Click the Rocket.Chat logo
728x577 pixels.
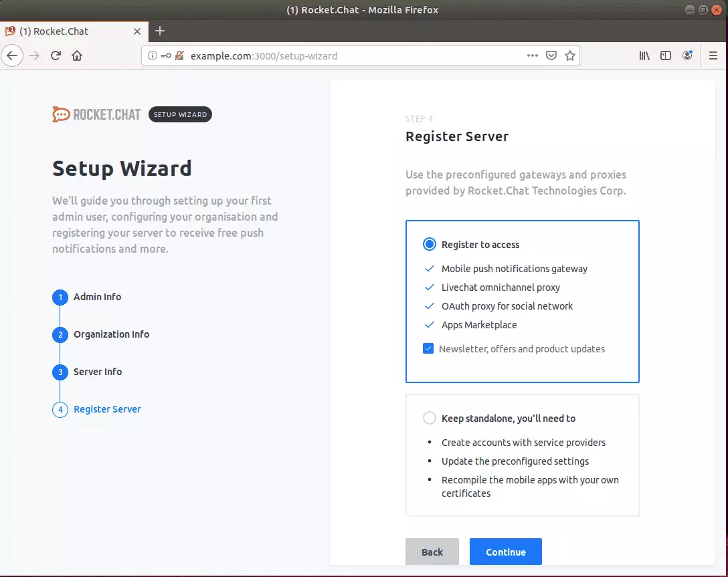[x=96, y=114]
